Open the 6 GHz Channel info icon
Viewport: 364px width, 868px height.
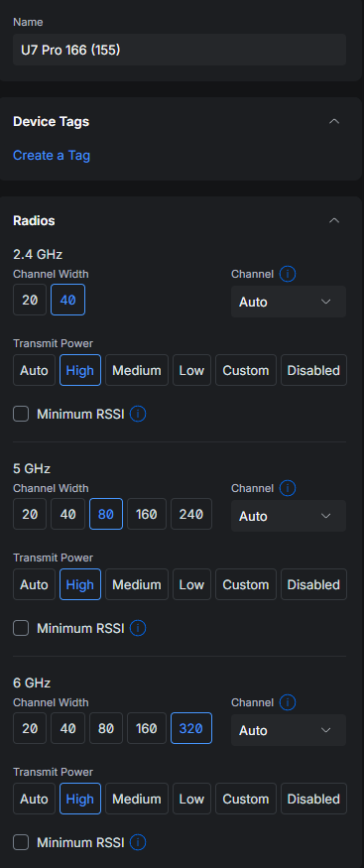coord(287,702)
